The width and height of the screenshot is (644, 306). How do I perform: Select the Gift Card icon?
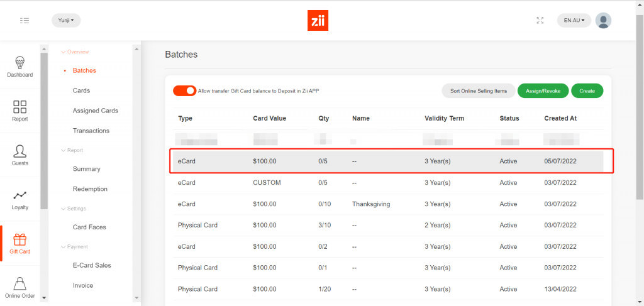tap(19, 239)
